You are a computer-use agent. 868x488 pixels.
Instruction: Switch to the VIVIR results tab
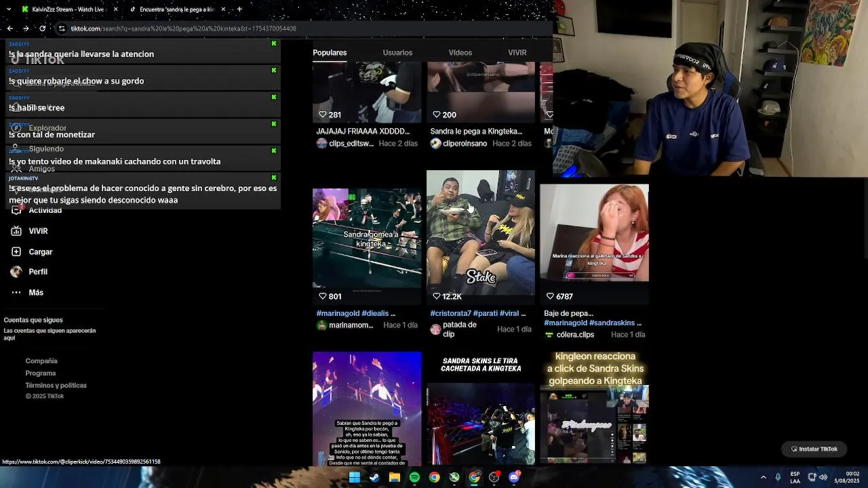point(517,53)
